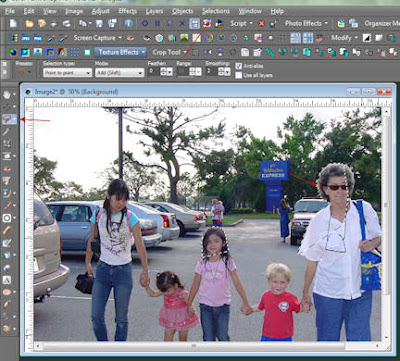Expand the Script dropdown
Viewport: 400px width, 361px height.
click(251, 24)
